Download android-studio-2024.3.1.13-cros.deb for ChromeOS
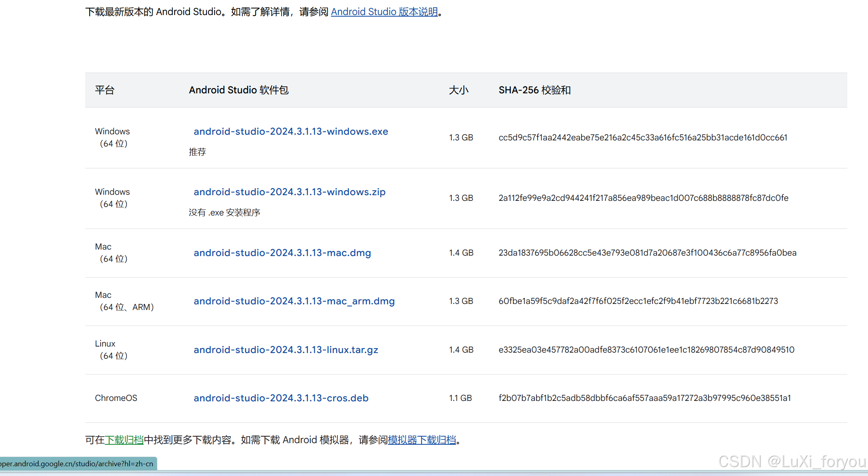This screenshot has width=868, height=476. coord(281,398)
